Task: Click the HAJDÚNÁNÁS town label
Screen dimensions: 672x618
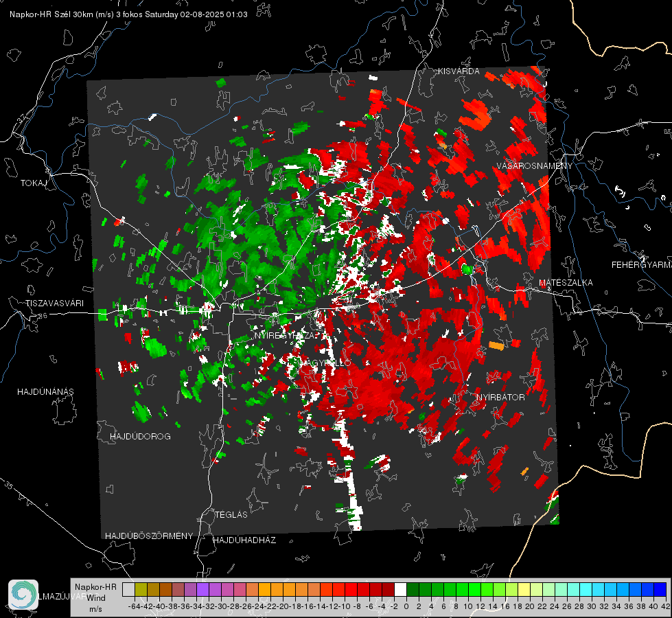Action: click(45, 392)
